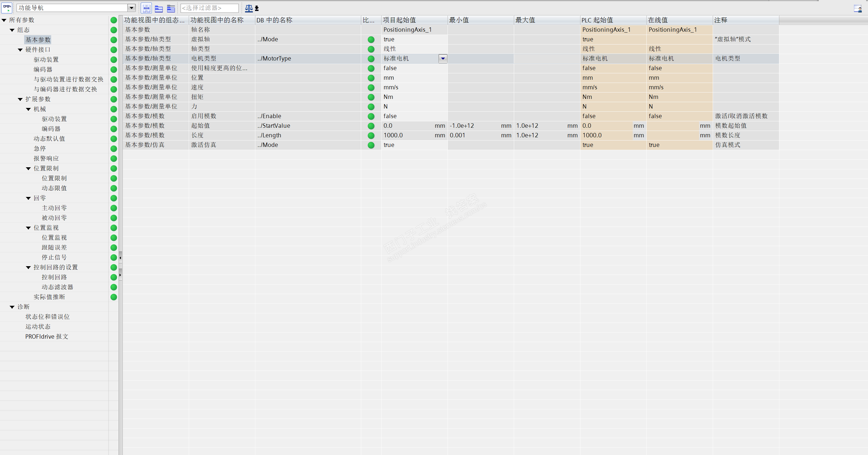Click the stamp arrow beside scale icon

click(257, 8)
